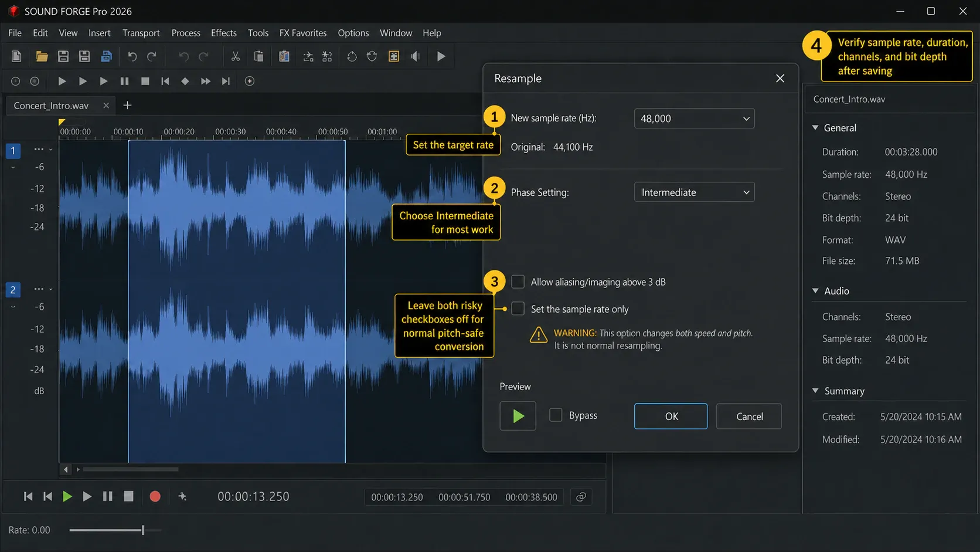This screenshot has width=980, height=552.
Task: Click the link icon beside selection times
Action: (x=581, y=497)
